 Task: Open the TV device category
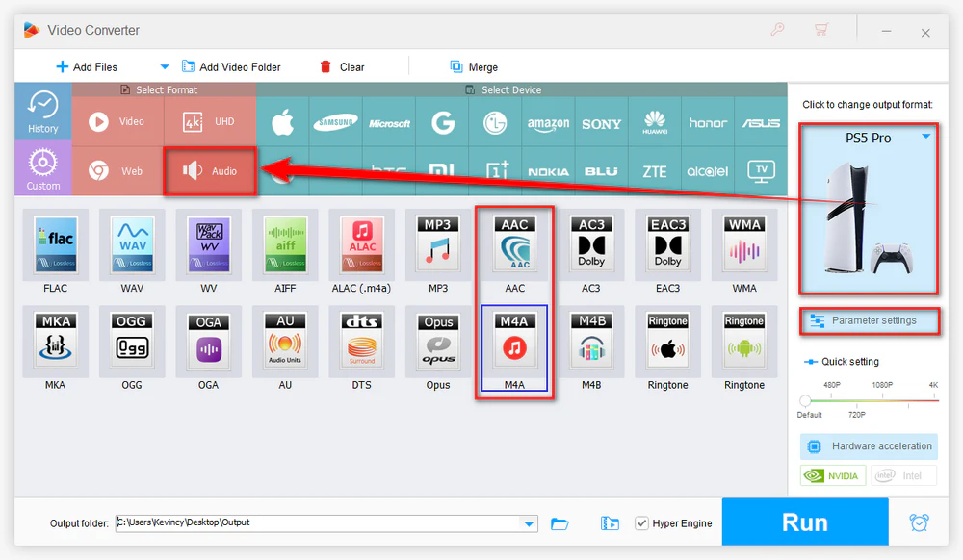(x=761, y=171)
